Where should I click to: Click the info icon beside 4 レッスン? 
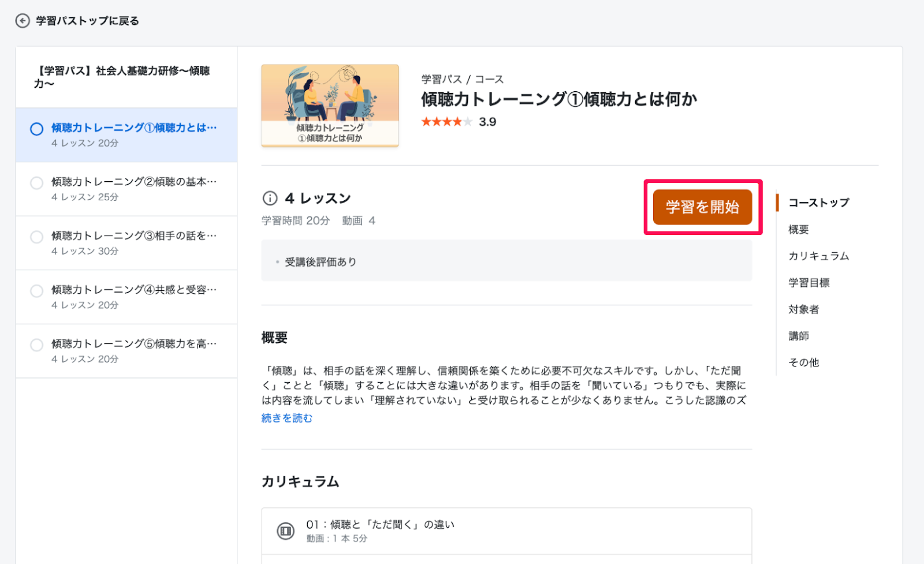270,199
